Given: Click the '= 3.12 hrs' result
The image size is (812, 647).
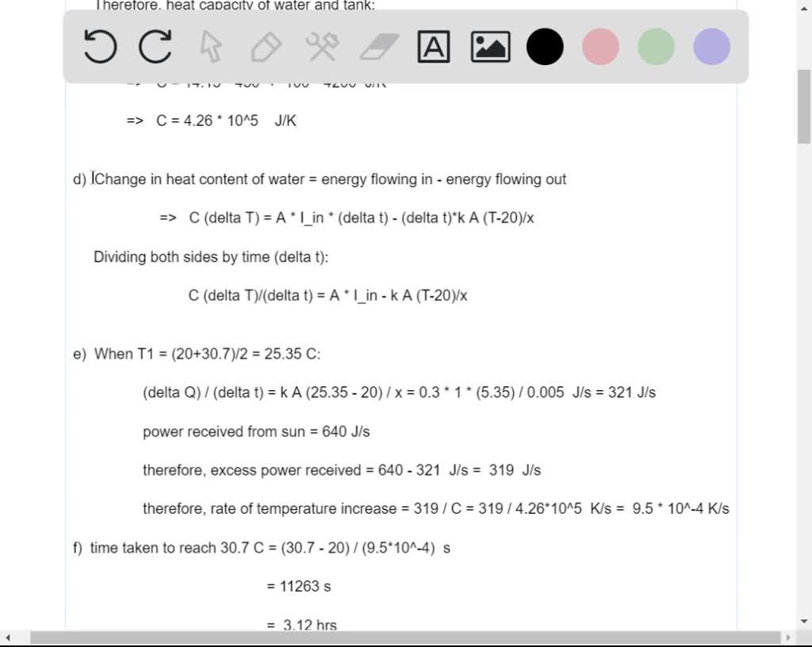Looking at the screenshot, I should [x=302, y=625].
